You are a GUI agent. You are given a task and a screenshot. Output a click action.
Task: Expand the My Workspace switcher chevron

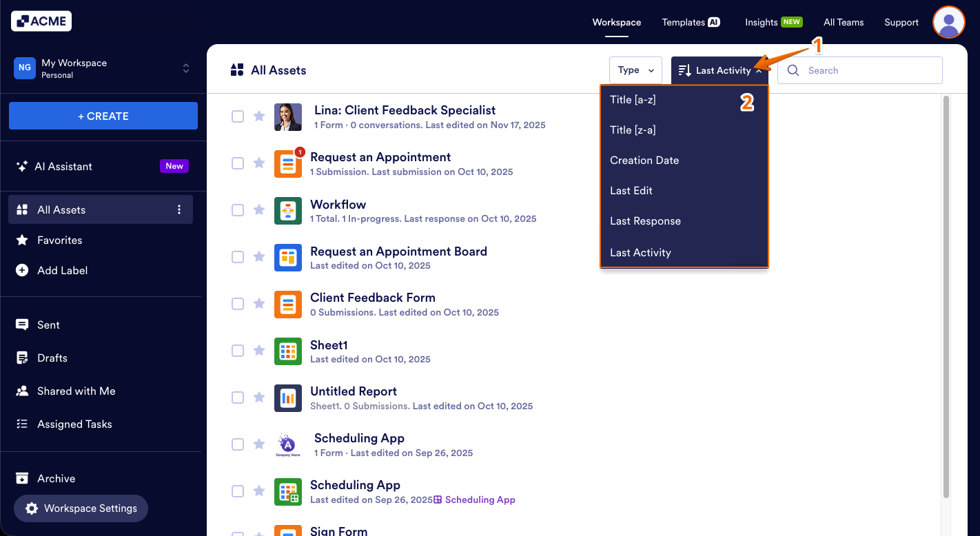pos(185,68)
